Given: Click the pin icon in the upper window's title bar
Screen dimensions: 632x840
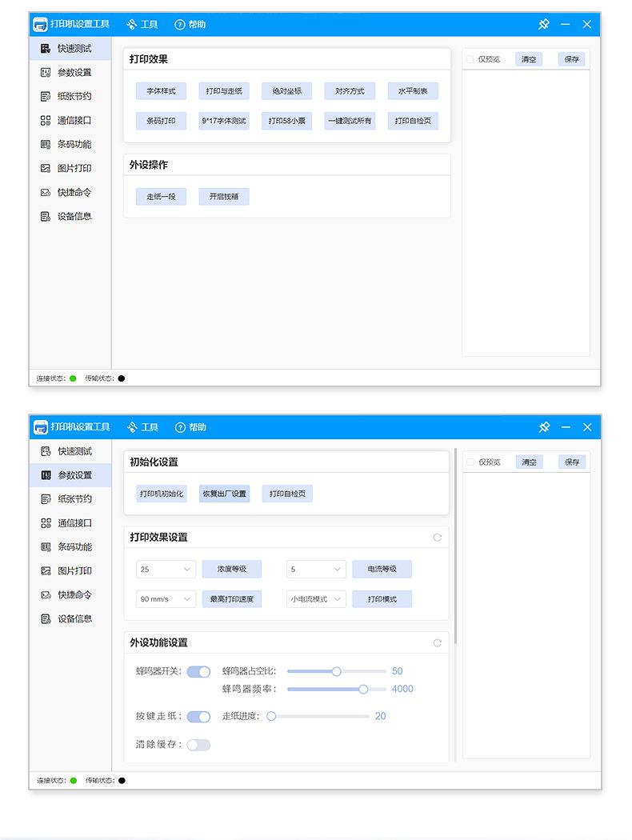Looking at the screenshot, I should click(544, 25).
